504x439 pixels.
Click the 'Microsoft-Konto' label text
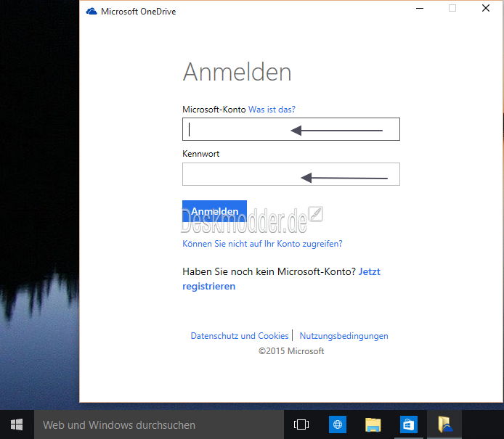click(214, 110)
